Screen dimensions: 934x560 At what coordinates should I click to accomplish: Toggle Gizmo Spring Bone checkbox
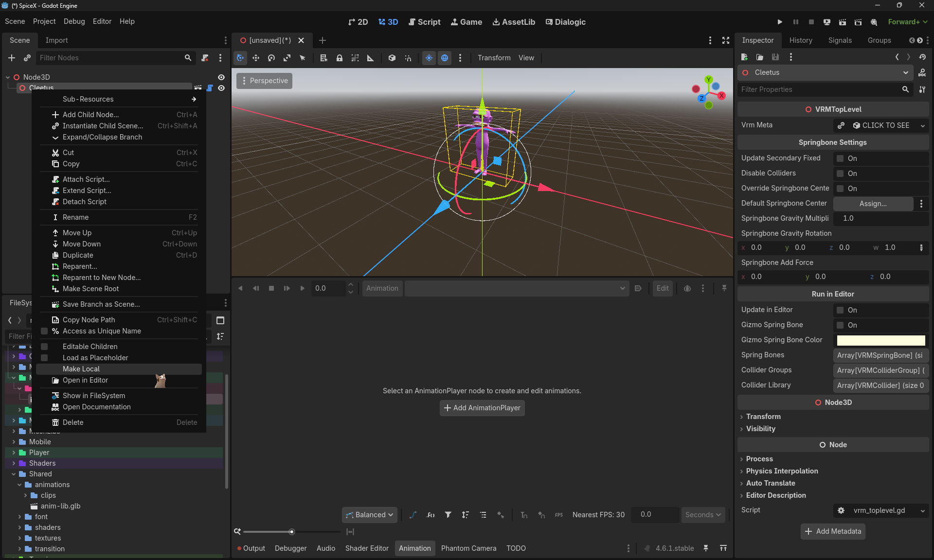840,325
